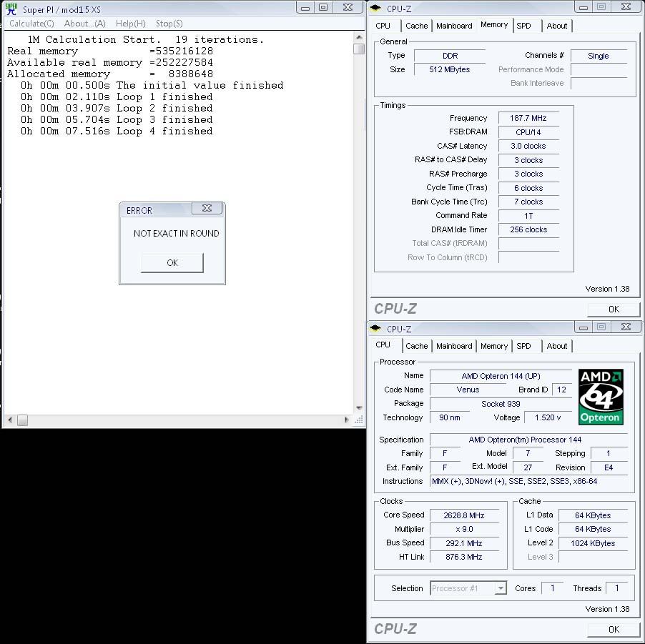645x644 pixels.
Task: Click OK in the top CPU-Z window
Action: (x=614, y=309)
